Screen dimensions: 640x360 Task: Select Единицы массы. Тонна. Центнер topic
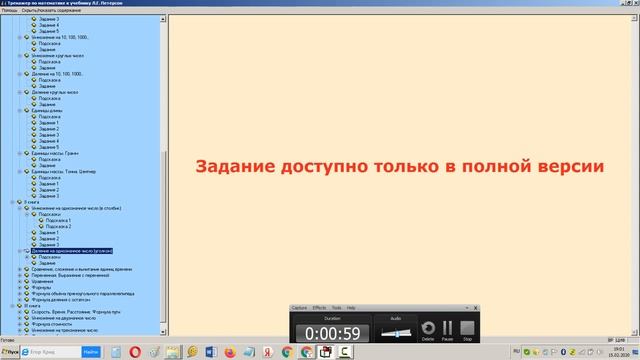click(x=64, y=172)
